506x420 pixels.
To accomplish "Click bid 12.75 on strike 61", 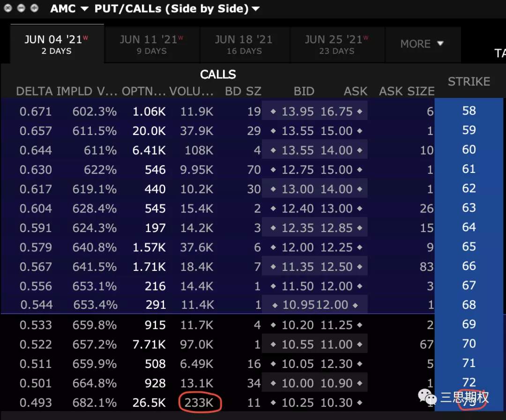I will (298, 170).
